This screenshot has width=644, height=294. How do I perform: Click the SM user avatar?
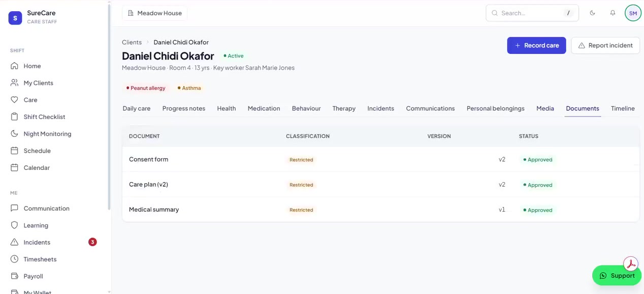point(633,13)
